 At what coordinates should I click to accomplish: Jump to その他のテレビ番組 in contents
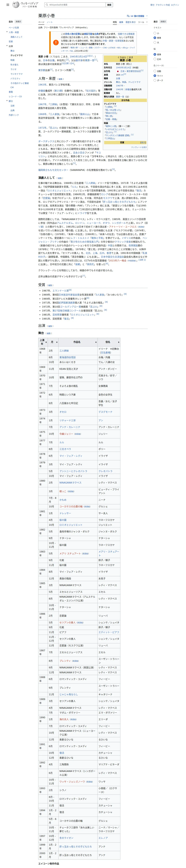coord(20,83)
